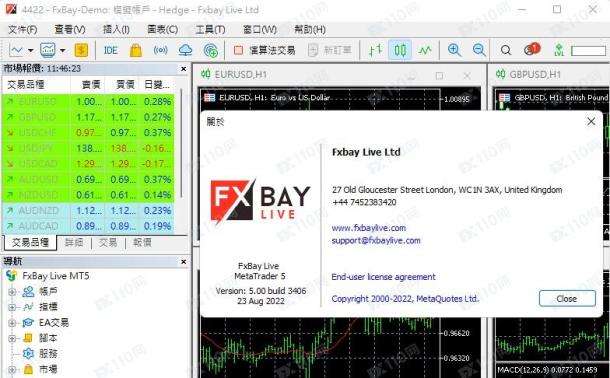This screenshot has height=378, width=610.
Task: Switch to the 交易品種 symbols tab
Action: [30, 243]
